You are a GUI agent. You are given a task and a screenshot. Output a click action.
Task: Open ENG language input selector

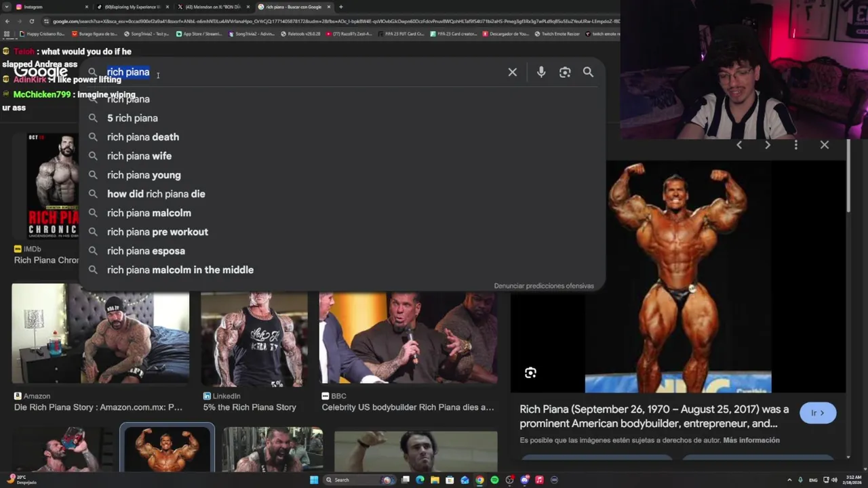tap(813, 480)
